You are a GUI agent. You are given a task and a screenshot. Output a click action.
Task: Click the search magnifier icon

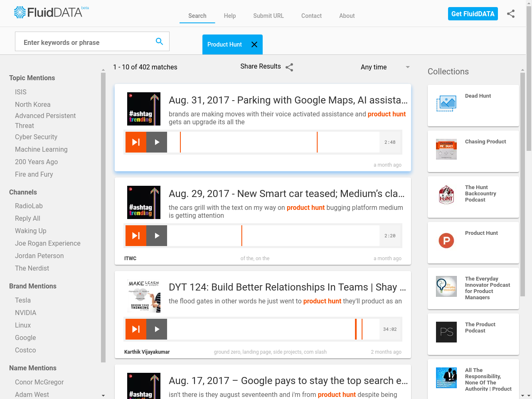pyautogui.click(x=159, y=41)
